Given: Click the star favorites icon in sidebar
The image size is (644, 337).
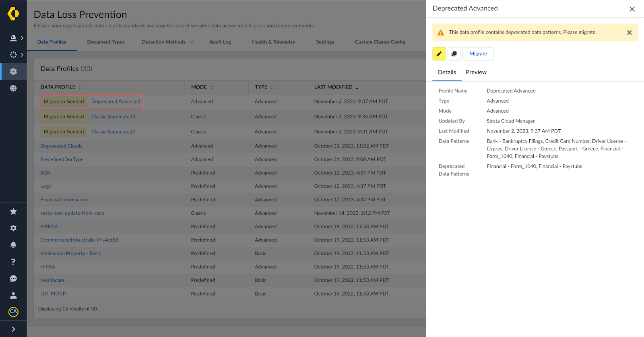Looking at the screenshot, I should tap(13, 211).
